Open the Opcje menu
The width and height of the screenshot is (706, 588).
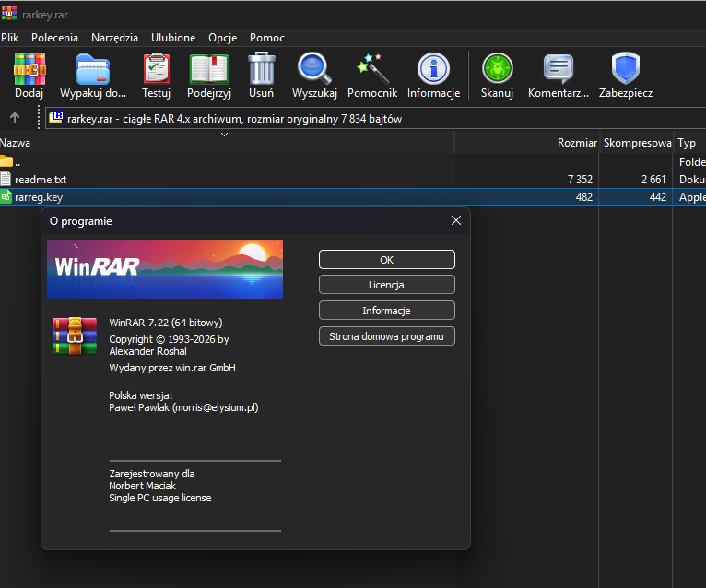tap(222, 38)
